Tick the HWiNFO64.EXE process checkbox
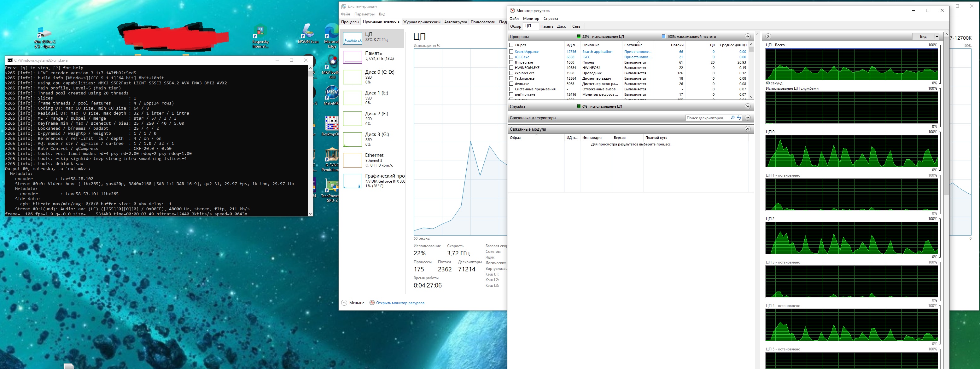Screen dimensions: 980x369 [x=511, y=68]
